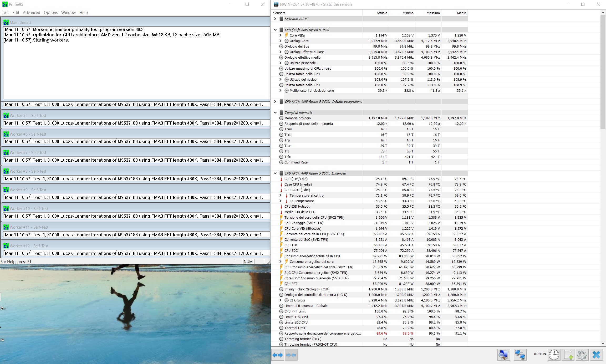The image size is (606, 364).
Task: Expand the Orologi Core row
Action: pos(281,41)
